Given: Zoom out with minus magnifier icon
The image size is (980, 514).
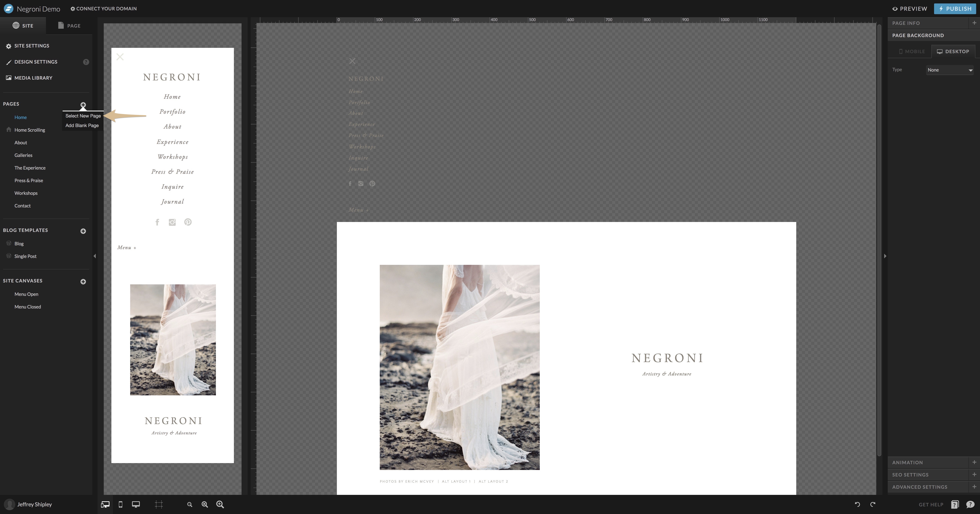Looking at the screenshot, I should tap(189, 504).
